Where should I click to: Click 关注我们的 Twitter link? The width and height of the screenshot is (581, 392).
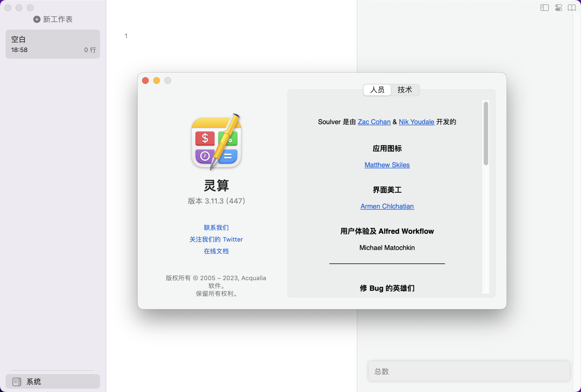216,239
